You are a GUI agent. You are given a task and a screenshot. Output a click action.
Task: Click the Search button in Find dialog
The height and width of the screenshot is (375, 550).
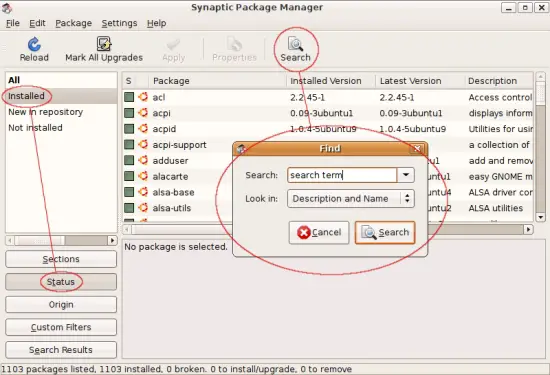pyautogui.click(x=385, y=232)
